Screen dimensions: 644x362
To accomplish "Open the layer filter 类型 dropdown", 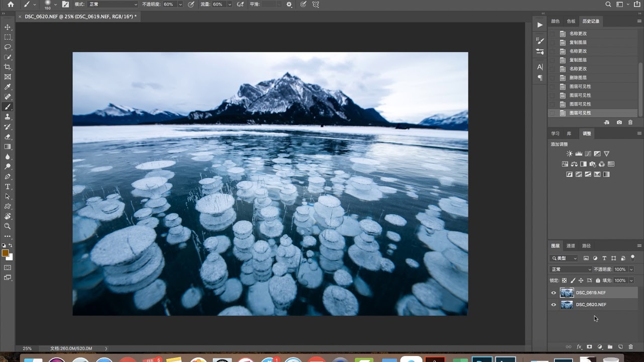I will coord(564,258).
